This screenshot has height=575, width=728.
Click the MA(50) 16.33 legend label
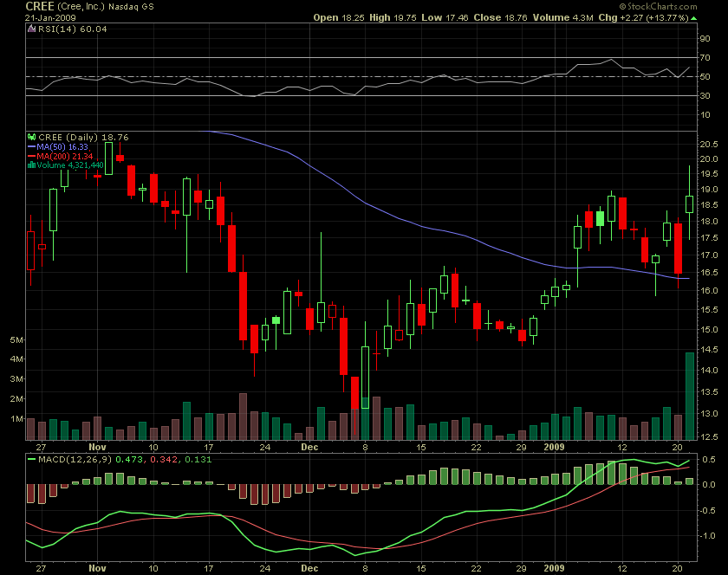(x=62, y=146)
